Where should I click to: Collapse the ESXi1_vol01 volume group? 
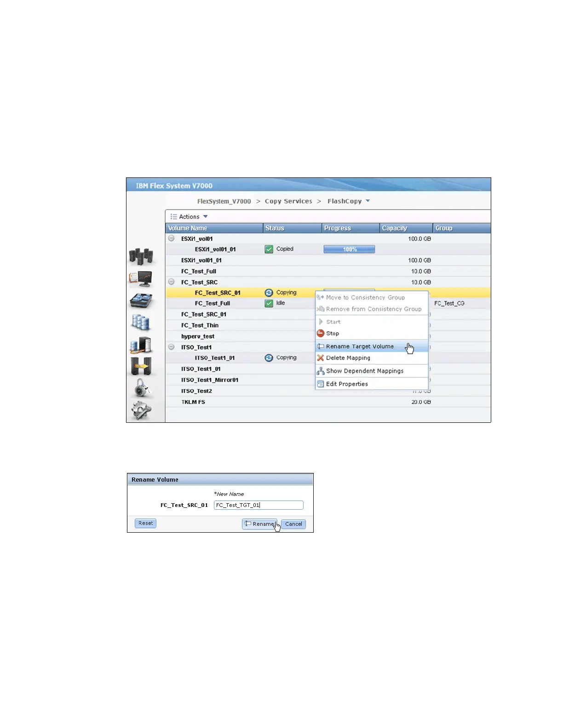171,239
